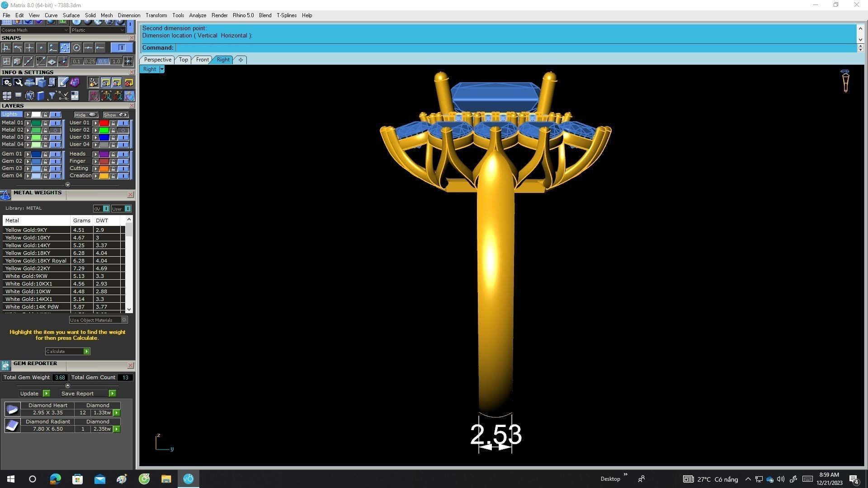This screenshot has width=868, height=488.
Task: Click the Heads layer purple color swatch
Action: pos(104,154)
